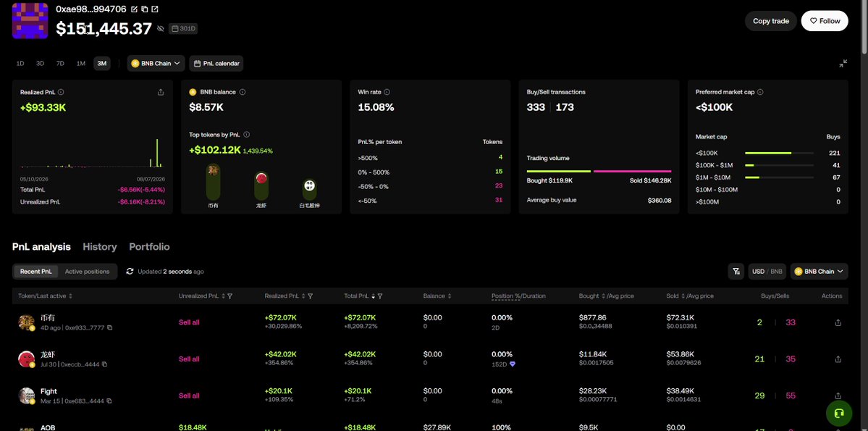Screen dimensions: 868x431
Task: Filter the Realized PnL column
Action: coord(310,296)
